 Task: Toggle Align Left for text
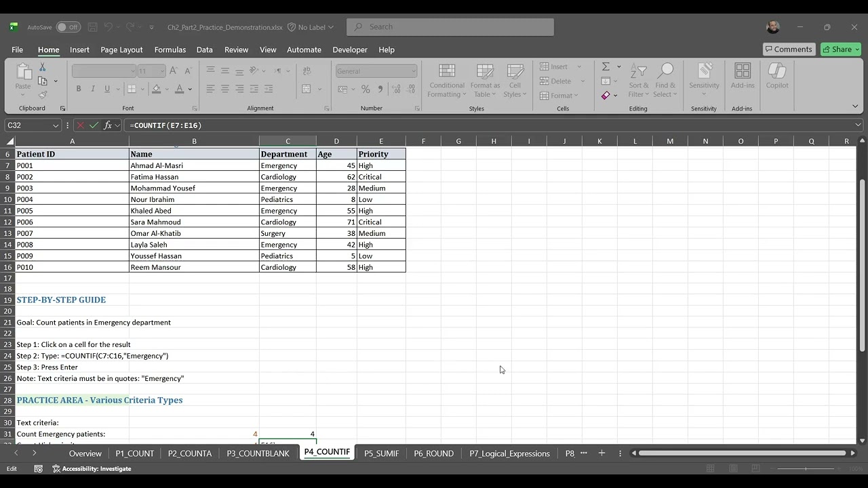pyautogui.click(x=210, y=89)
